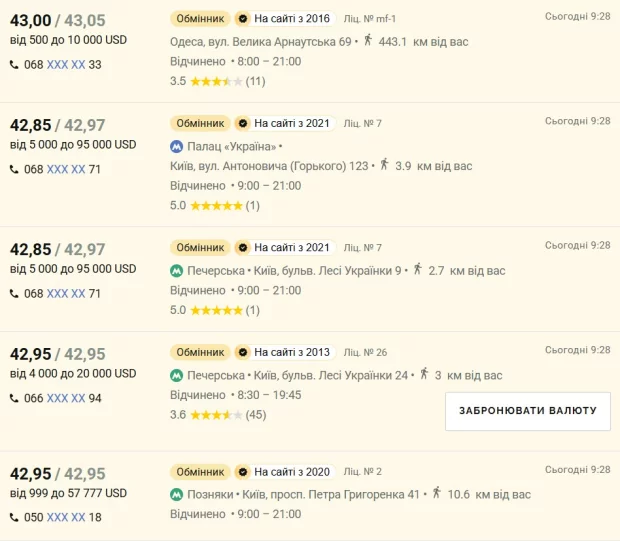Click the verified badge next to На сайті з 2020
The height and width of the screenshot is (541, 620).
tap(242, 471)
